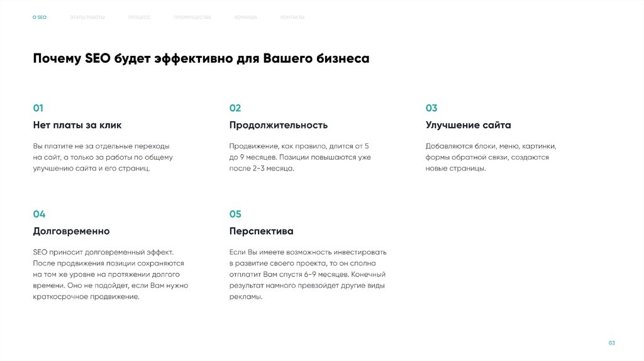Open the 'Преимущества' navigation item
The image size is (644, 361).
tap(192, 17)
